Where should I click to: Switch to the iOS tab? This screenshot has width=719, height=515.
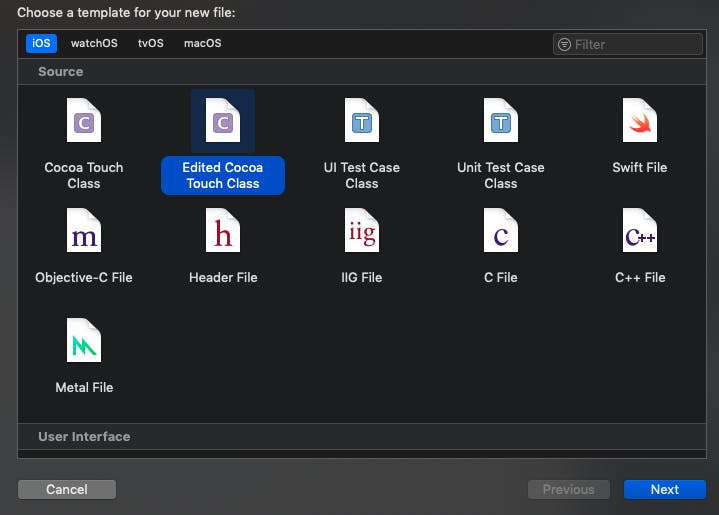coord(41,43)
